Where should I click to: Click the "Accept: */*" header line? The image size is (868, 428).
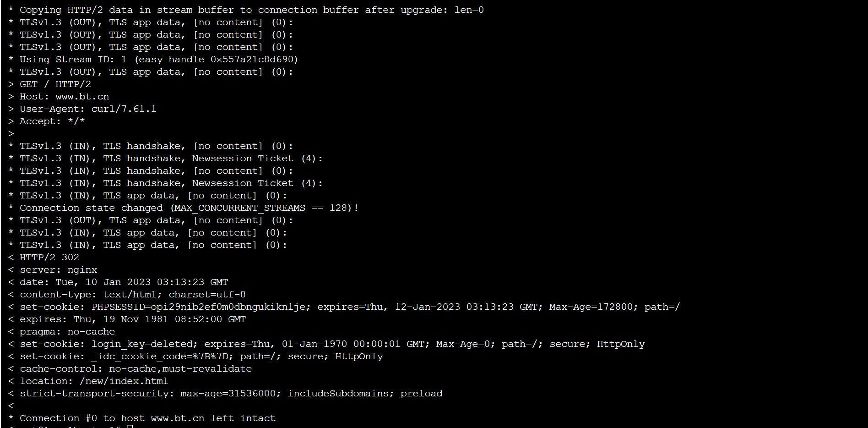click(52, 121)
